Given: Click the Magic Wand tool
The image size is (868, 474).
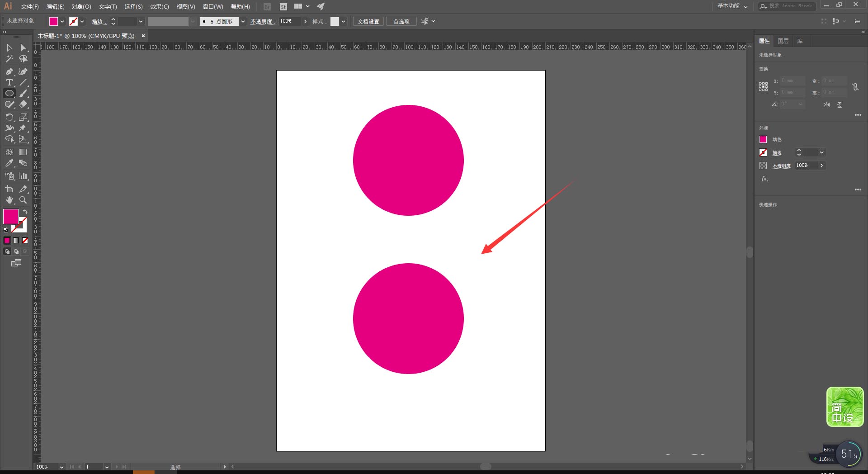Looking at the screenshot, I should 9,59.
